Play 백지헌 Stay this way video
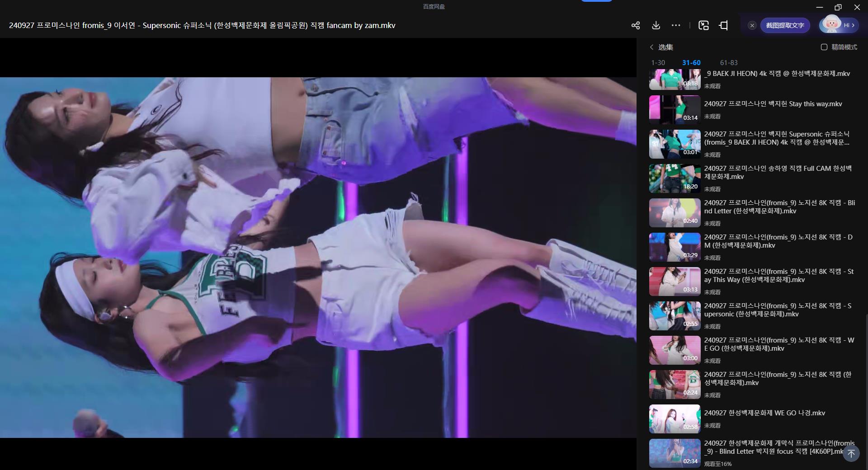 [x=773, y=104]
